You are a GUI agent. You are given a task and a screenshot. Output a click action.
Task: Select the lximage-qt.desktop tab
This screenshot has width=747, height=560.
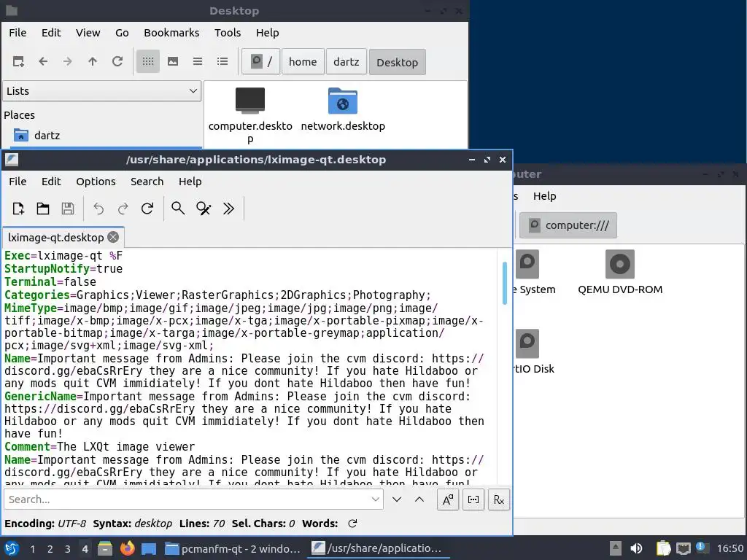click(x=55, y=238)
